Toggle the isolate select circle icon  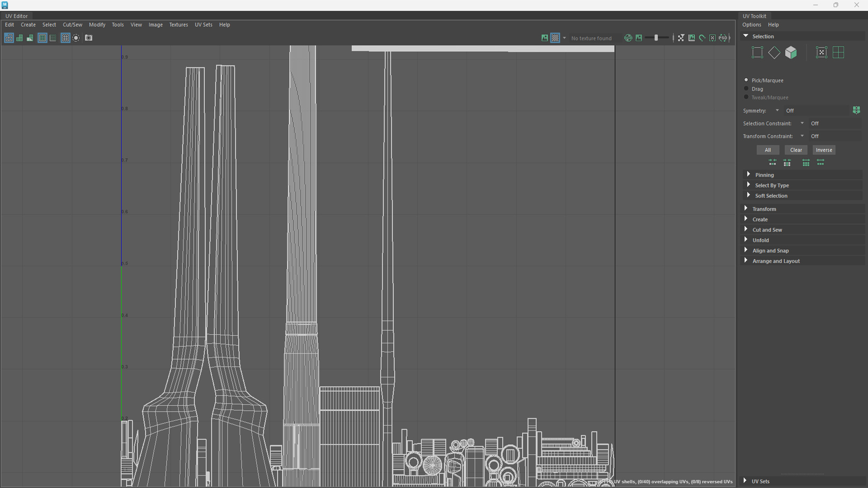click(76, 38)
